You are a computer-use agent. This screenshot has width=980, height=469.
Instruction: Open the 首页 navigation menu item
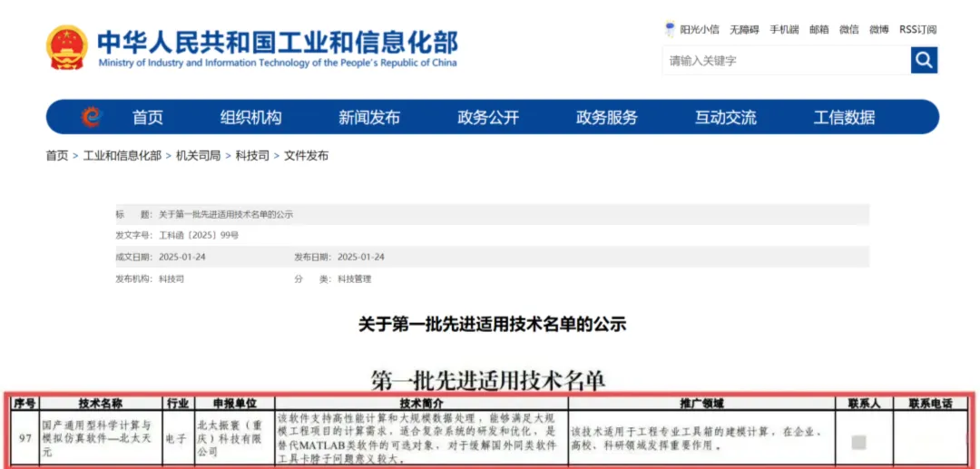pos(148,117)
